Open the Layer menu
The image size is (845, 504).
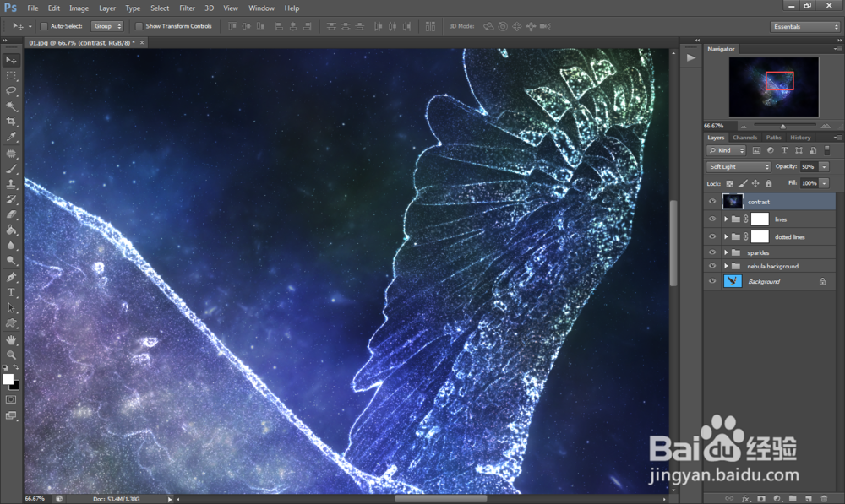pyautogui.click(x=107, y=8)
